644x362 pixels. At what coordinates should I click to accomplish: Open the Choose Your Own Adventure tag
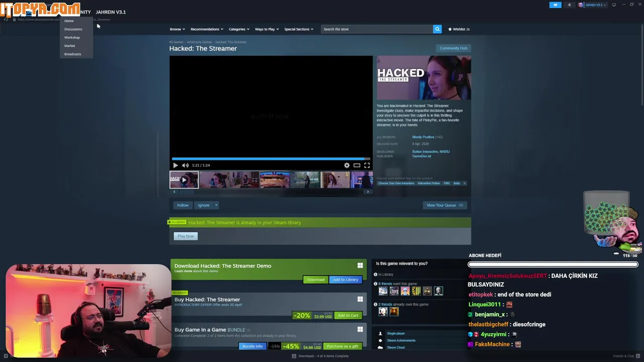pyautogui.click(x=396, y=184)
